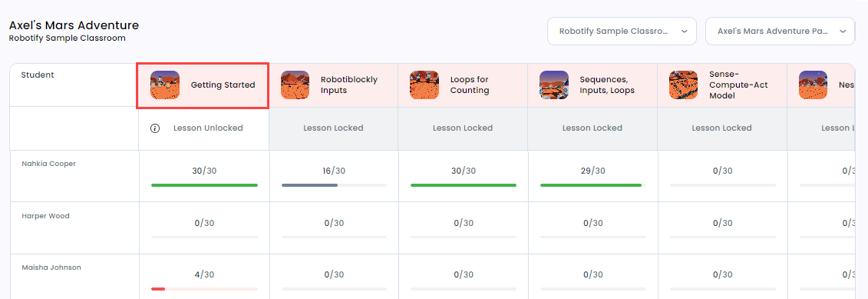The image size is (868, 299).
Task: Click the Sequences, Inputs, Loops lesson icon
Action: click(x=554, y=85)
